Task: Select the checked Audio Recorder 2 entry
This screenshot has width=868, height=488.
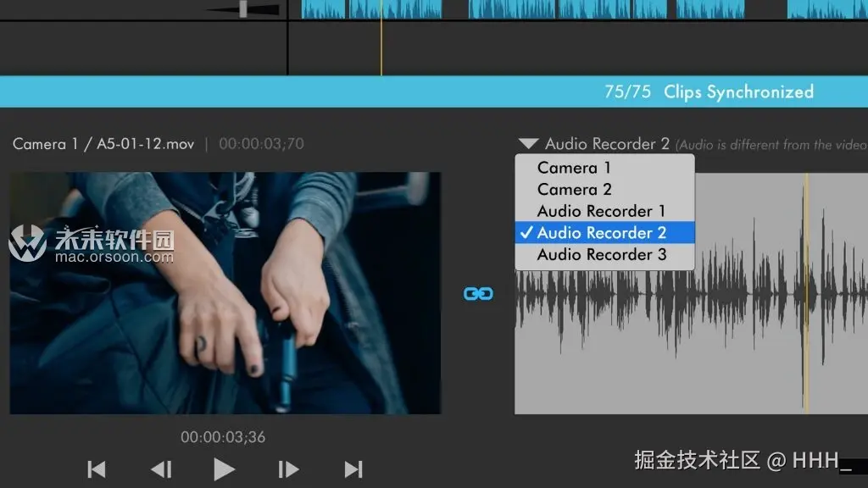Action: tap(604, 232)
